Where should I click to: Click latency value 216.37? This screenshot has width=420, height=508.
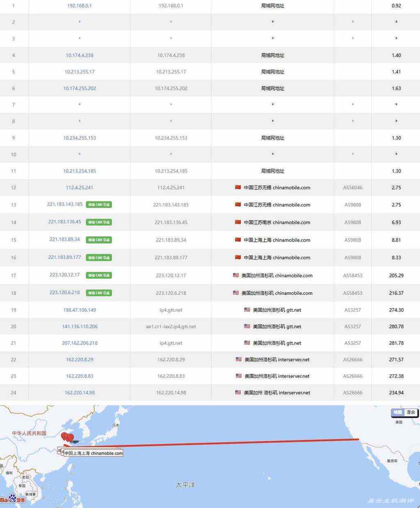tap(396, 293)
